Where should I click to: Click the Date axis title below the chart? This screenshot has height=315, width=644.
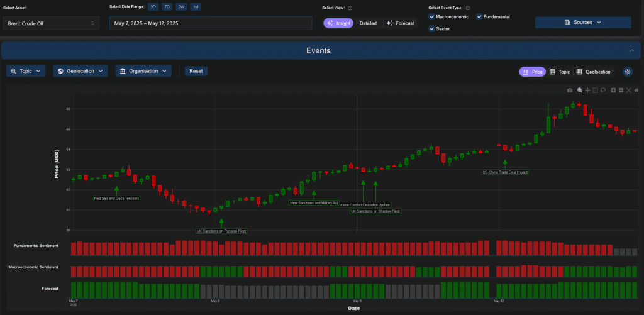pos(354,308)
